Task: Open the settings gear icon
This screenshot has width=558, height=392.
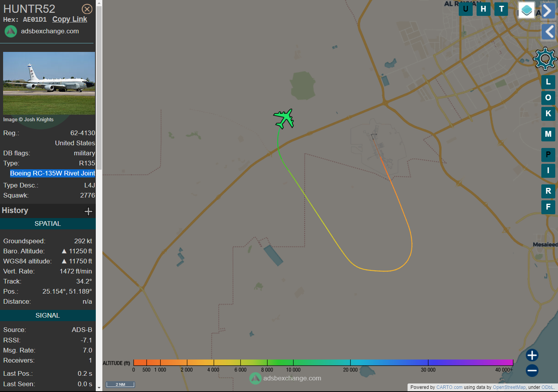Action: (x=545, y=59)
